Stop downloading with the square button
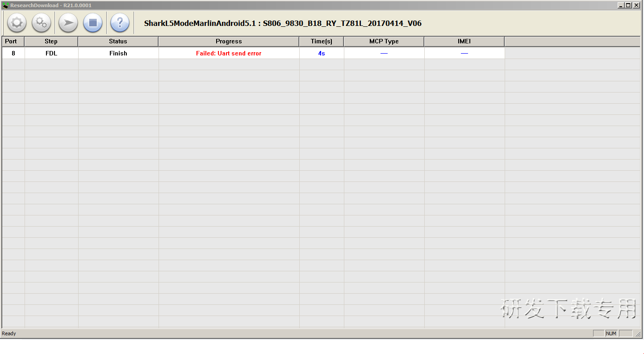 pyautogui.click(x=93, y=23)
